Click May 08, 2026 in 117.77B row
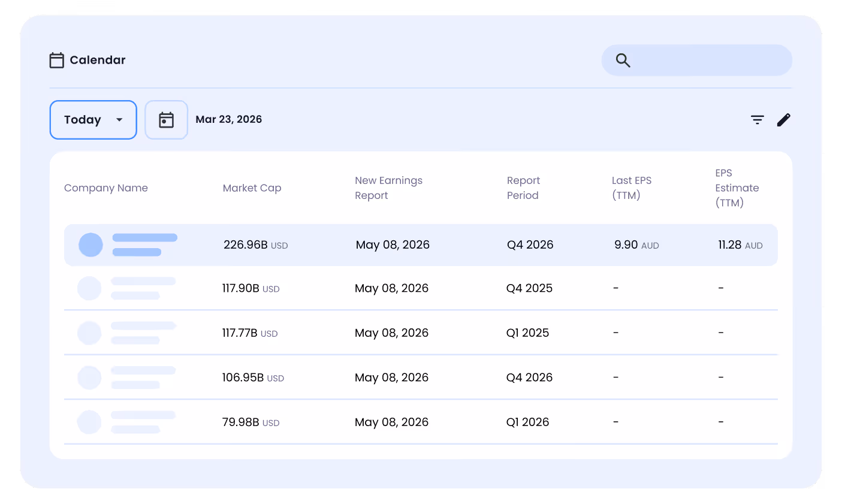The image size is (842, 504). click(391, 333)
